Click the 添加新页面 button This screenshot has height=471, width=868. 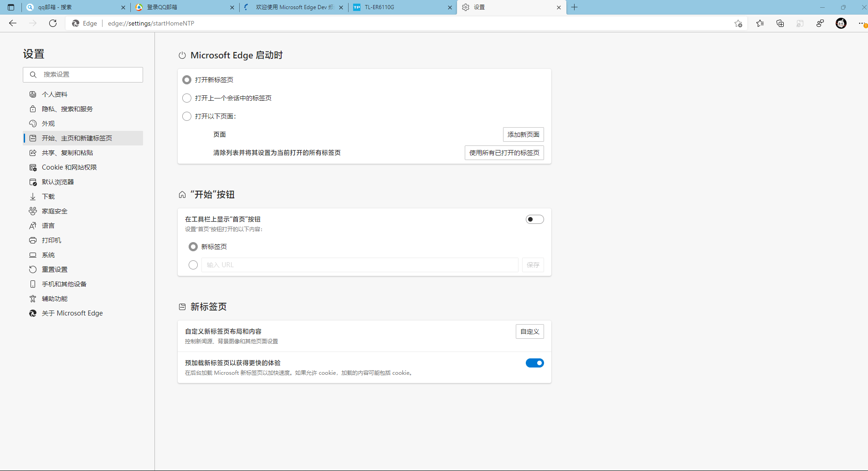(524, 135)
